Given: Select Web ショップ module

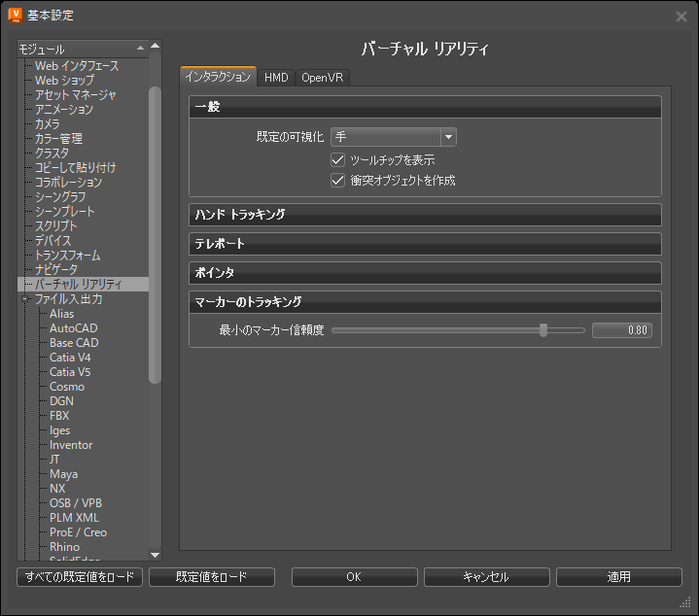Looking at the screenshot, I should [64, 81].
